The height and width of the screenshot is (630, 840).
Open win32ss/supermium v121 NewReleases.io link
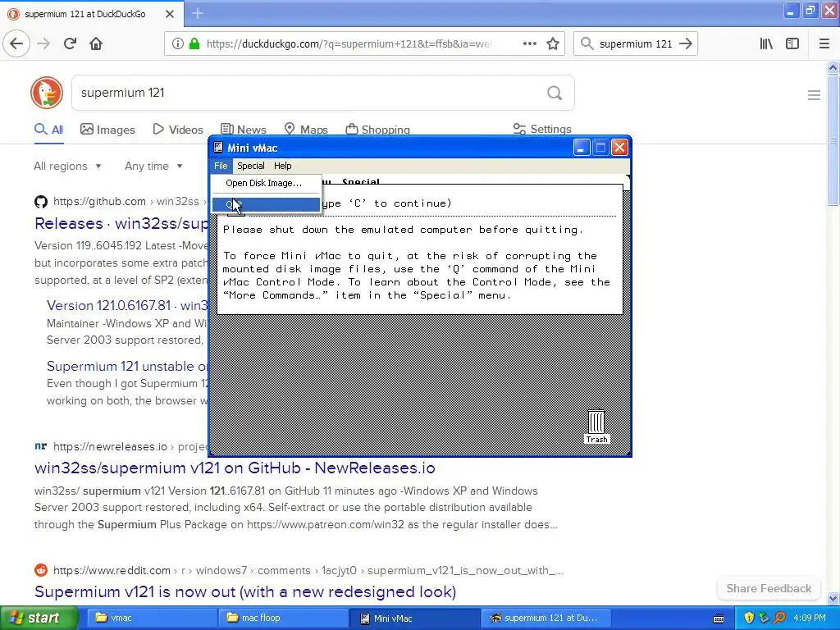(x=235, y=468)
